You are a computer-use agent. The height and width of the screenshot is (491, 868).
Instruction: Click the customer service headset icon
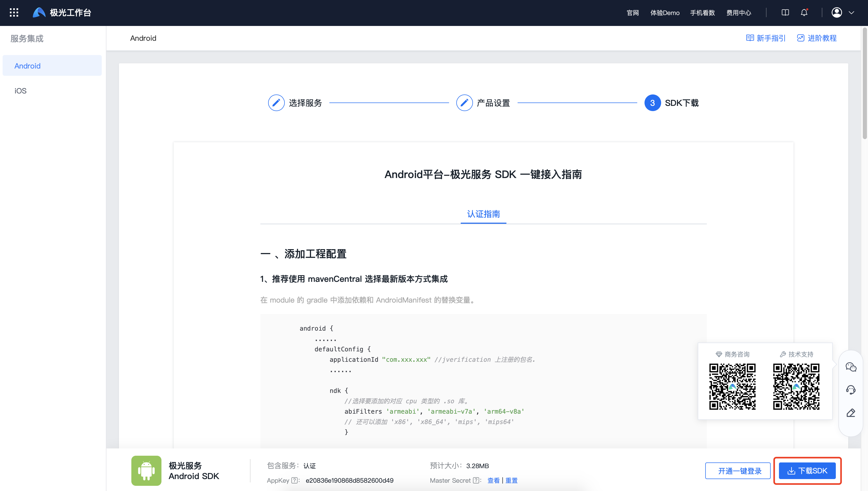(851, 390)
